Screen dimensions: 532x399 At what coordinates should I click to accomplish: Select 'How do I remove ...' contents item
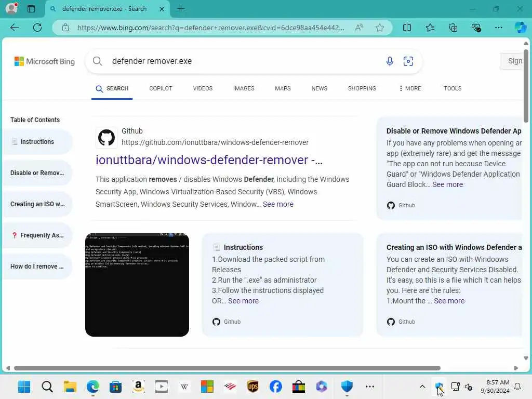point(37,267)
